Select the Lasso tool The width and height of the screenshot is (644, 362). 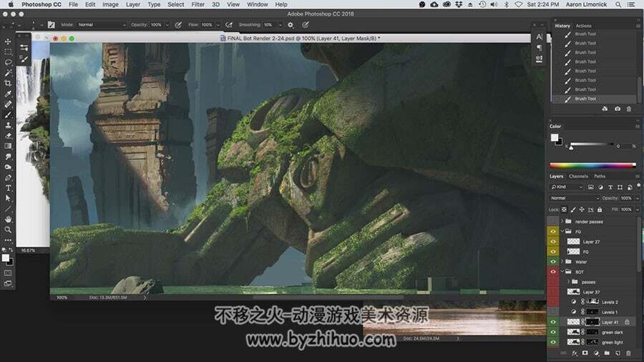[x=8, y=62]
